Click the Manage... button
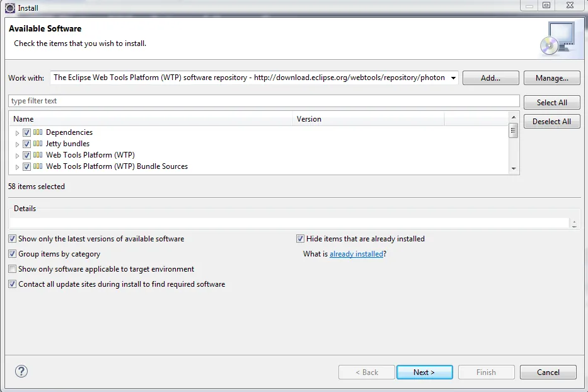 (551, 78)
